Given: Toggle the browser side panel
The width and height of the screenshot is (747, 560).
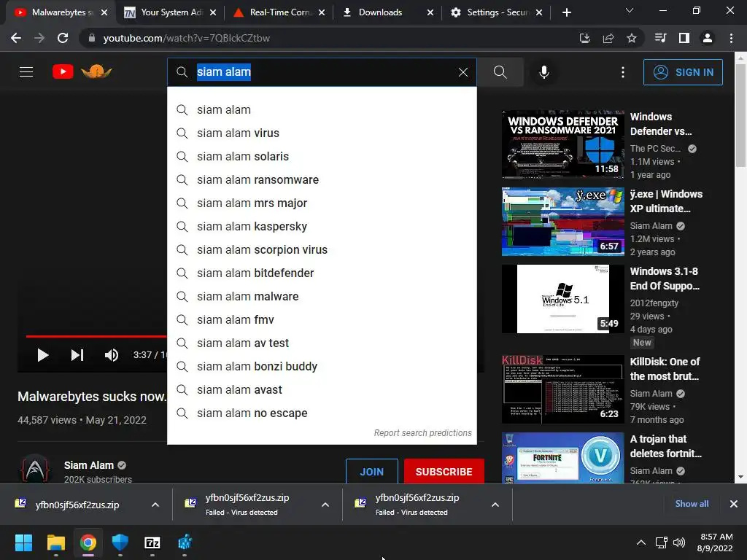Looking at the screenshot, I should tap(684, 38).
